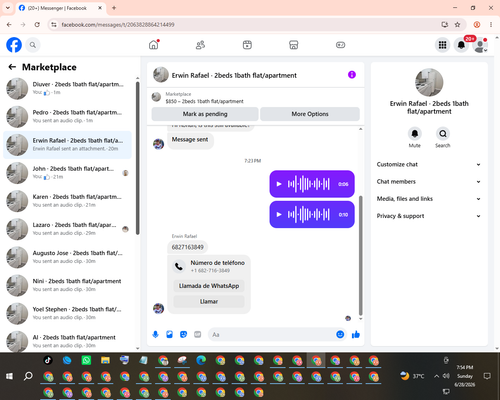This screenshot has height=400, width=500.
Task: Reload the page in Chrome
Action: point(37,25)
